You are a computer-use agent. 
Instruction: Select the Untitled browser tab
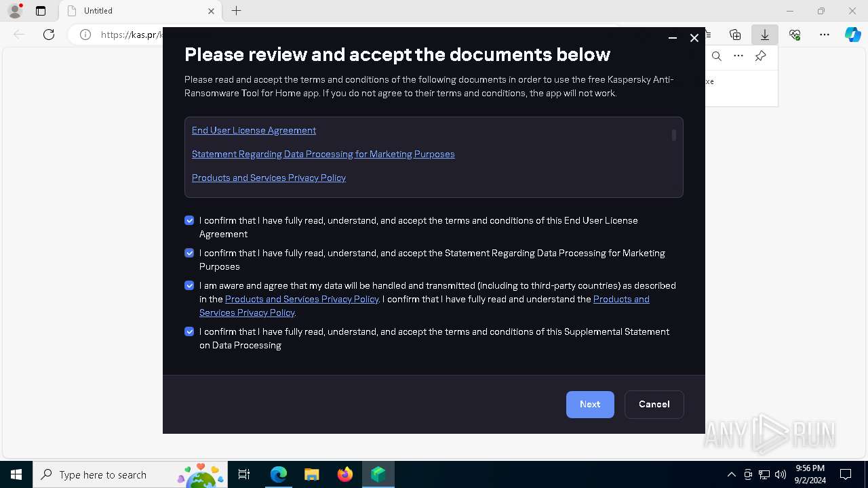coord(140,11)
